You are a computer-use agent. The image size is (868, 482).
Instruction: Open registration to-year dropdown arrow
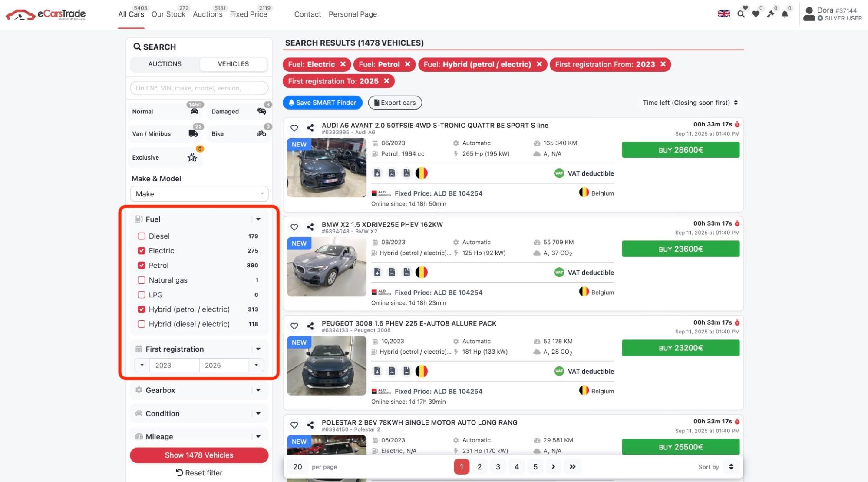click(x=257, y=365)
